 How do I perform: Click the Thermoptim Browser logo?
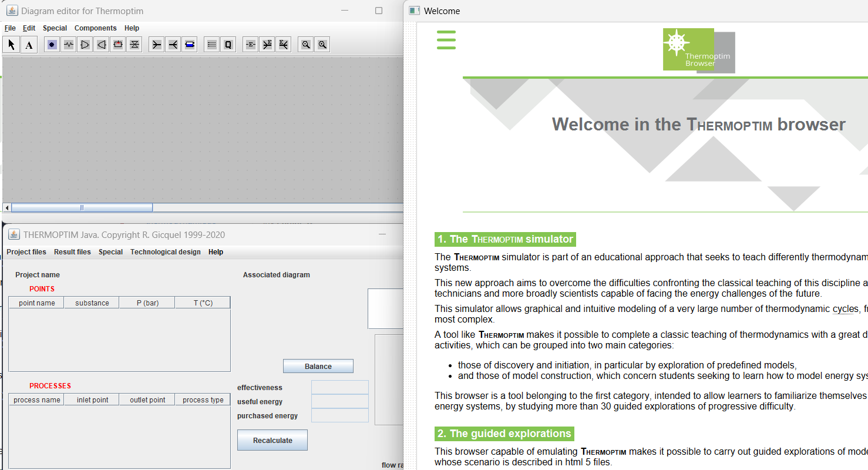click(699, 51)
